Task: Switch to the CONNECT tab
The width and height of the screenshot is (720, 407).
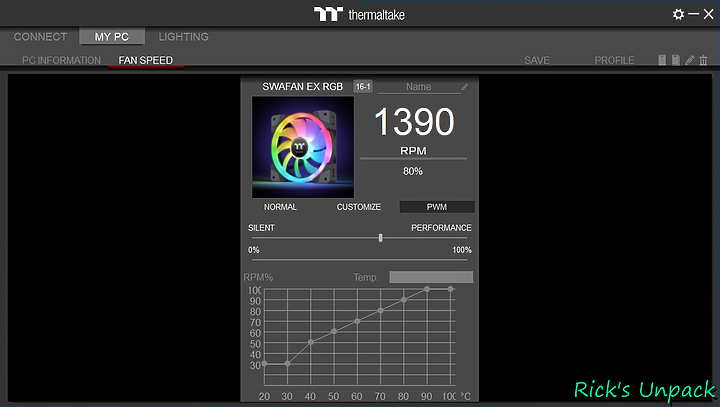Action: click(40, 37)
